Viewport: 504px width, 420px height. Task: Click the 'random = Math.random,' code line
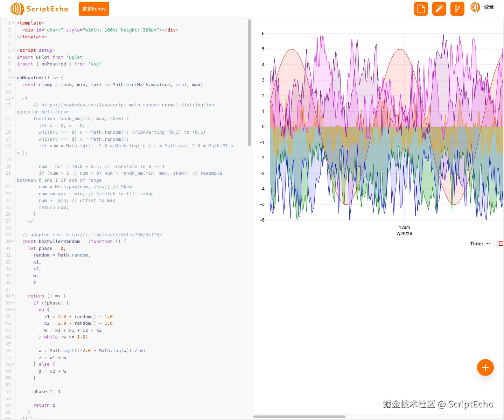click(x=62, y=255)
